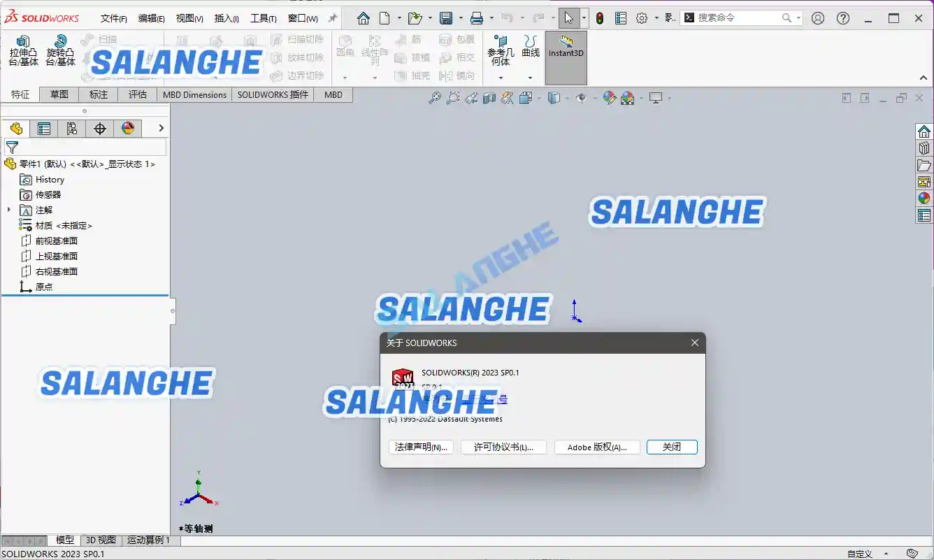Select the 拉伸凸台/基体 (Extruded Boss) tool
The height and width of the screenshot is (560, 934).
click(x=23, y=53)
